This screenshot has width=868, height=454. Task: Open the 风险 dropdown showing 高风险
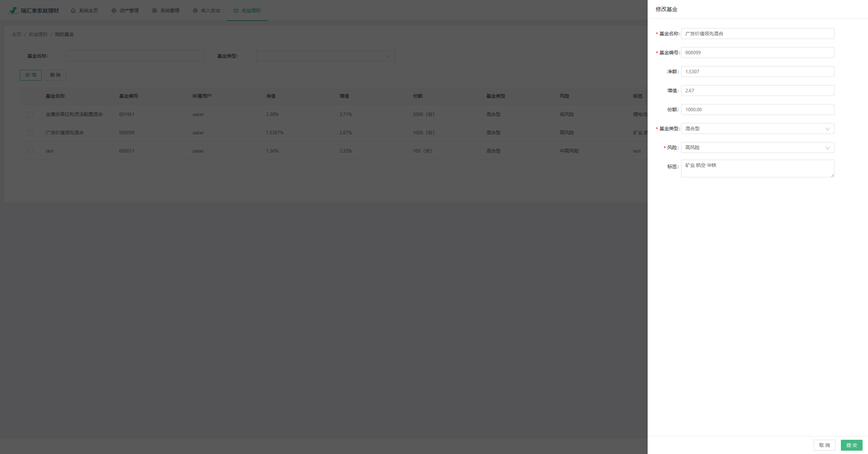(757, 147)
